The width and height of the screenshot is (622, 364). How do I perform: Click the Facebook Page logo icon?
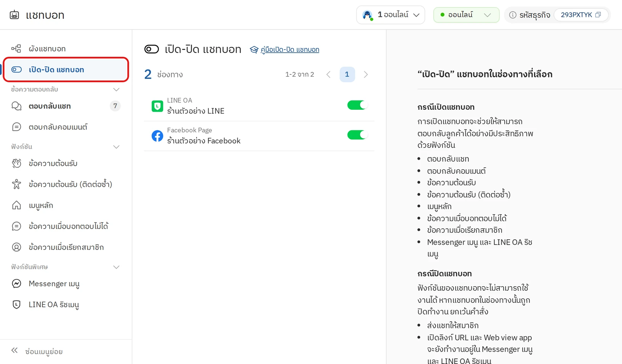[x=157, y=136]
